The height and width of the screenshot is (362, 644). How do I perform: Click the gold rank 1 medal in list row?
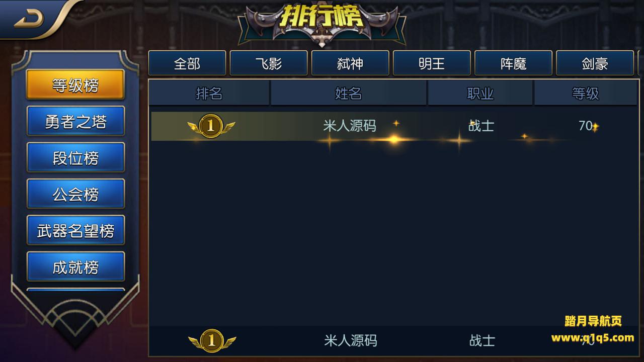pyautogui.click(x=211, y=126)
